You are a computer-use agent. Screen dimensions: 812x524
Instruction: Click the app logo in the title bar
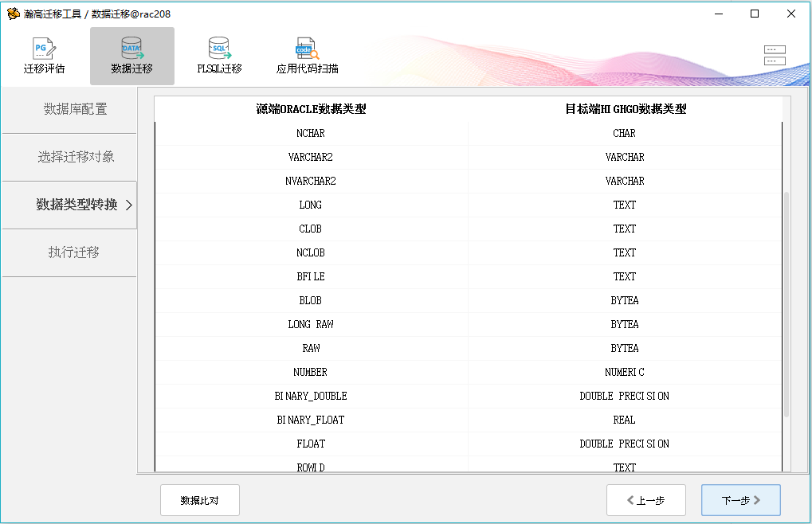pos(13,14)
